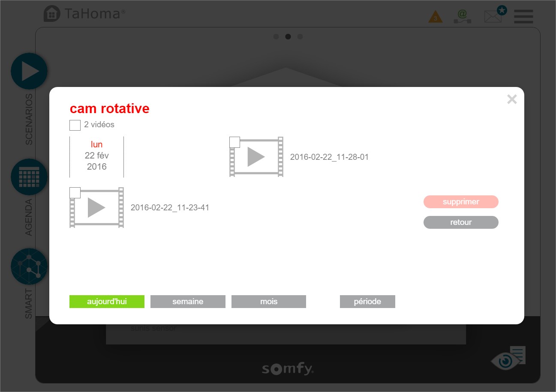This screenshot has height=392, width=556.
Task: Close the cam rotative dialog
Action: click(x=512, y=99)
